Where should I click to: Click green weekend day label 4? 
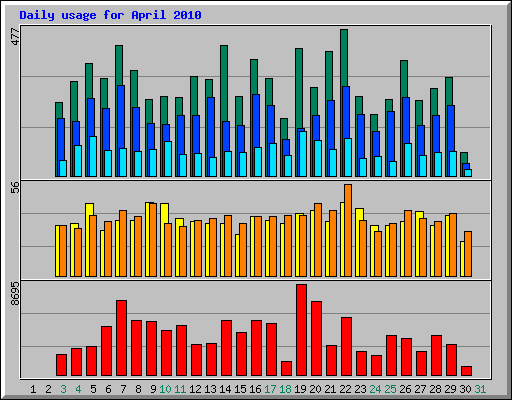coord(78,389)
